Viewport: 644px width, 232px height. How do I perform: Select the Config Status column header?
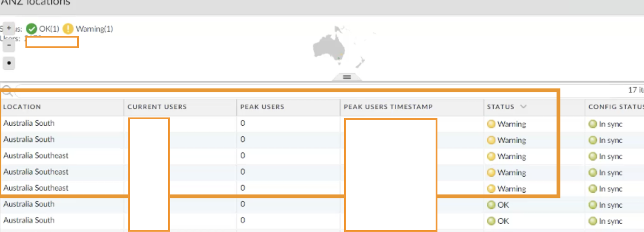point(615,107)
